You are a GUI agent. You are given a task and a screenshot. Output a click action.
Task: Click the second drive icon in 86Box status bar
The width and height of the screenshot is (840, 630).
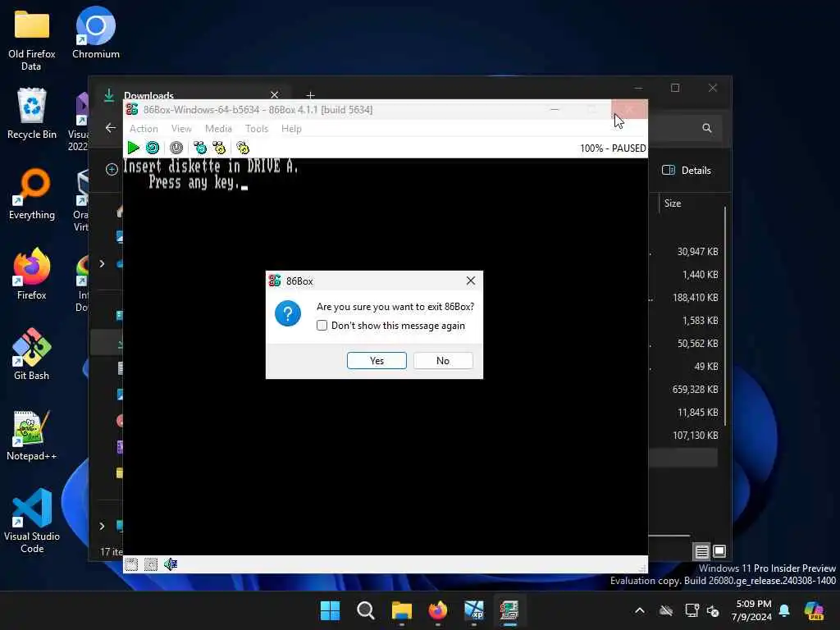coord(151,564)
